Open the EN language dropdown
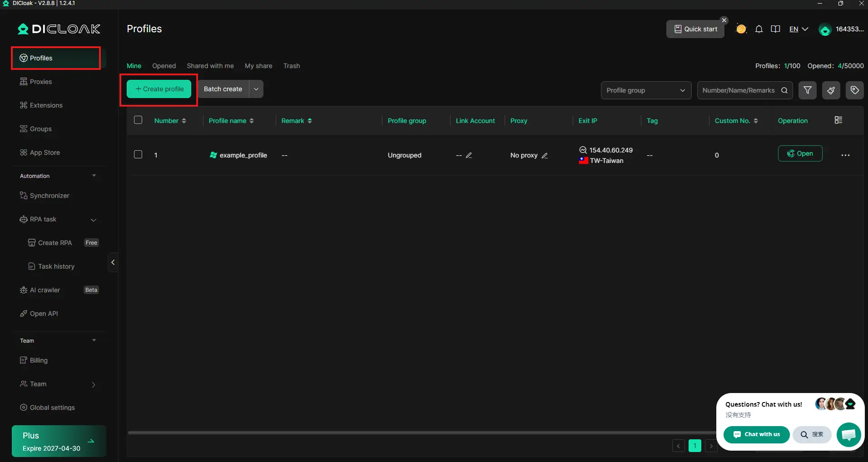Screen dimensions: 868x462 (798, 29)
